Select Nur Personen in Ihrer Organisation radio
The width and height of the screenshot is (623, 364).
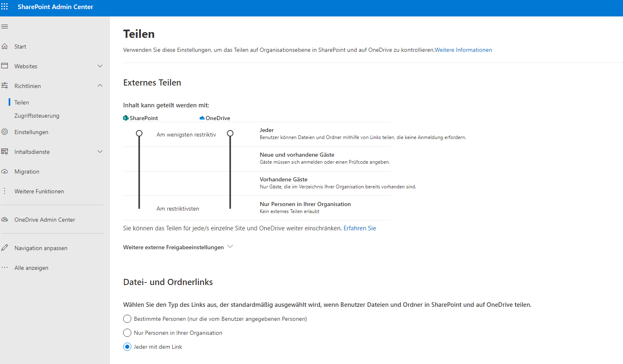pos(127,333)
